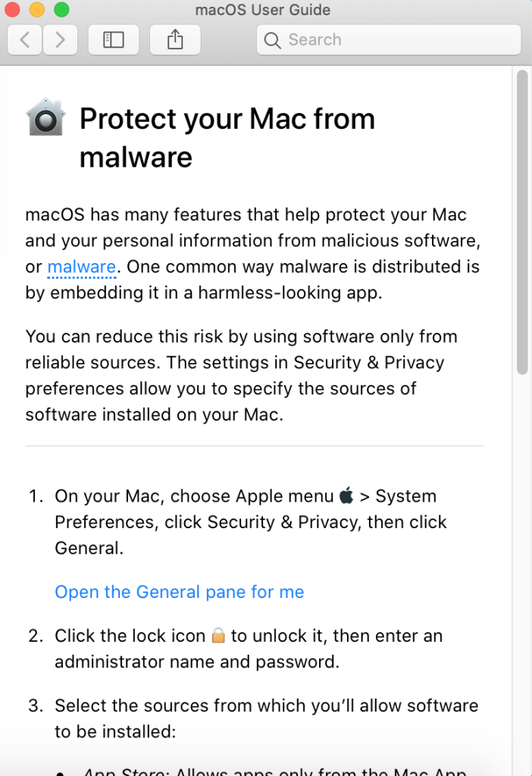Click the empty scrollbar track below the thumb
532x776 pixels.
point(522,574)
